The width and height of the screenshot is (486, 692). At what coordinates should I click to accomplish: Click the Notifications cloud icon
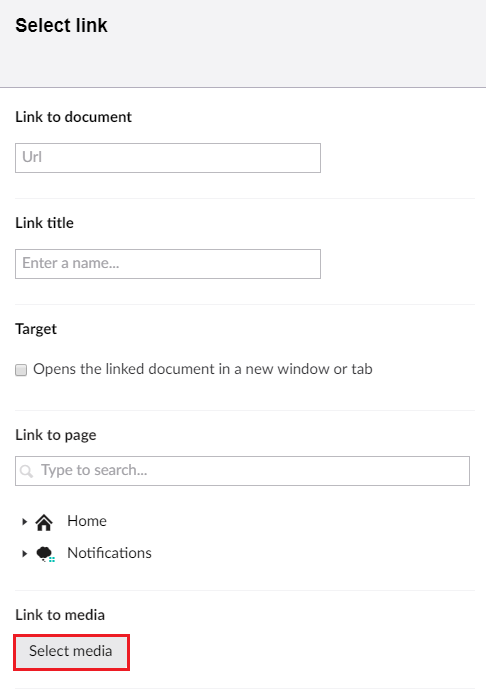click(x=45, y=554)
